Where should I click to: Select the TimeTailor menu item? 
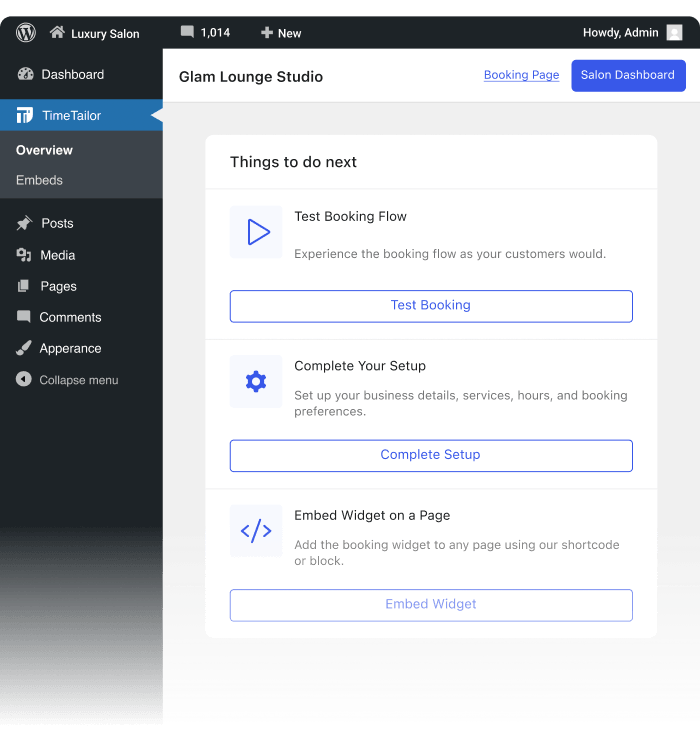pyautogui.click(x=81, y=115)
